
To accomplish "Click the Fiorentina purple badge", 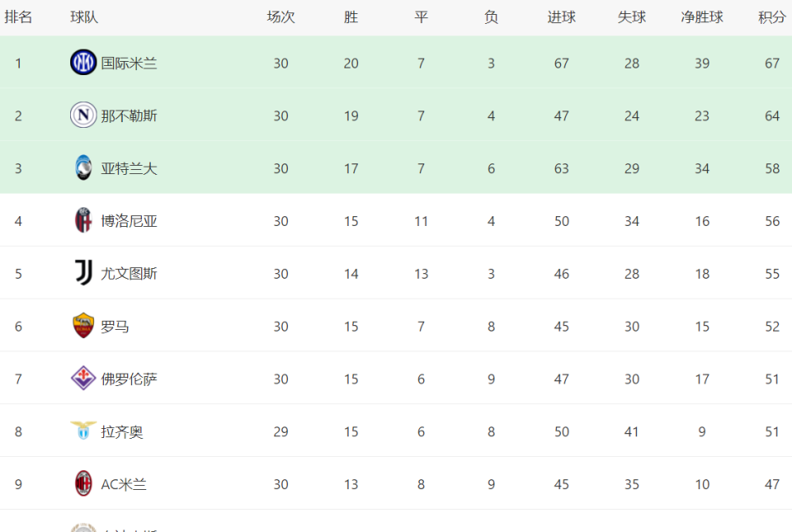I will (83, 379).
